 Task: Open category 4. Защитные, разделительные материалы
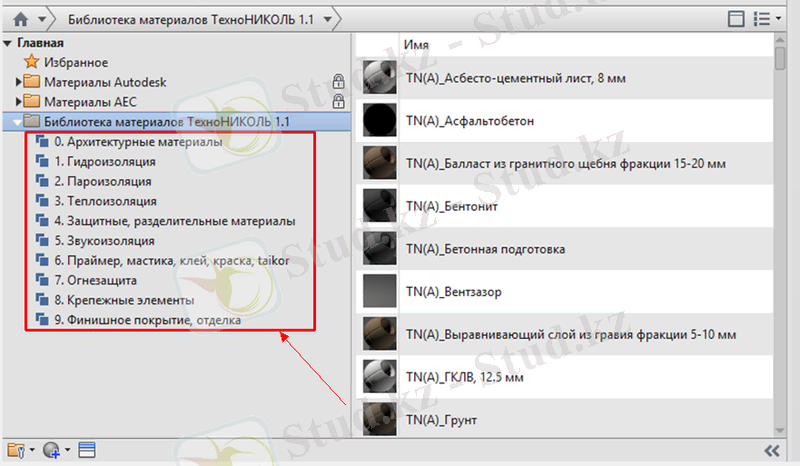(175, 221)
